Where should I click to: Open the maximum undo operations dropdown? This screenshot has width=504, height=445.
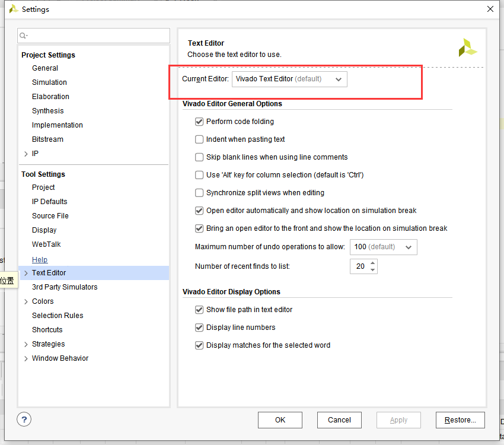pos(384,247)
